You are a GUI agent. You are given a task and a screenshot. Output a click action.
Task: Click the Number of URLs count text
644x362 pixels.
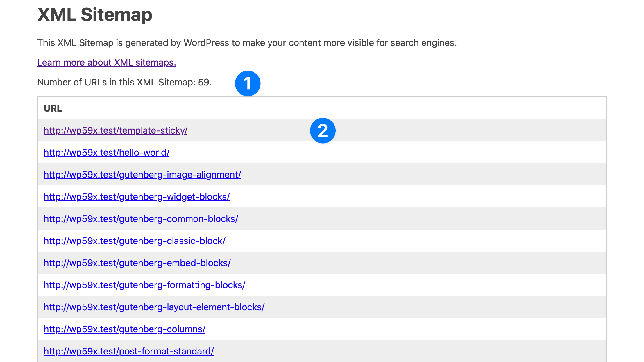click(x=124, y=82)
